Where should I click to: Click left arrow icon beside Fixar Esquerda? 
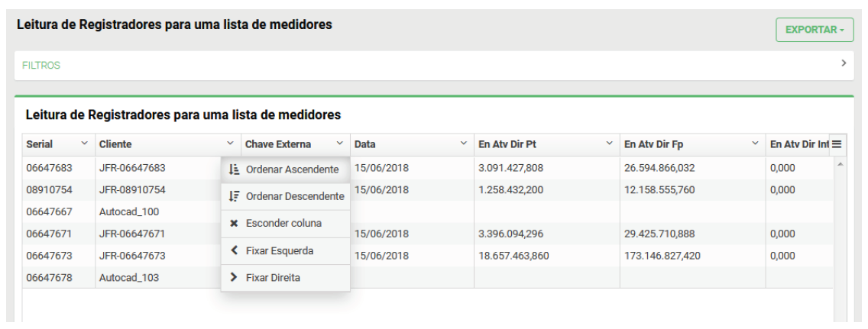pos(235,250)
